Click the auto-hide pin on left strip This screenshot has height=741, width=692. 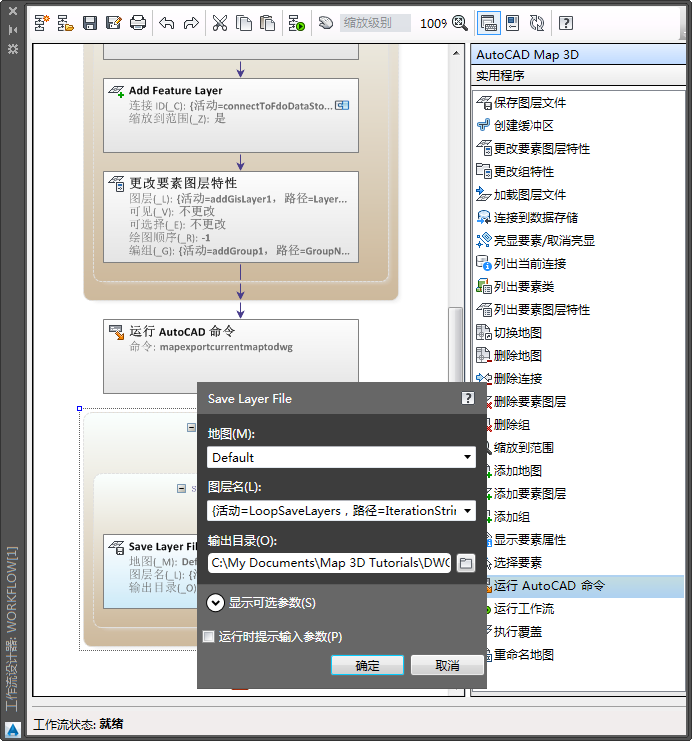[x=13, y=30]
